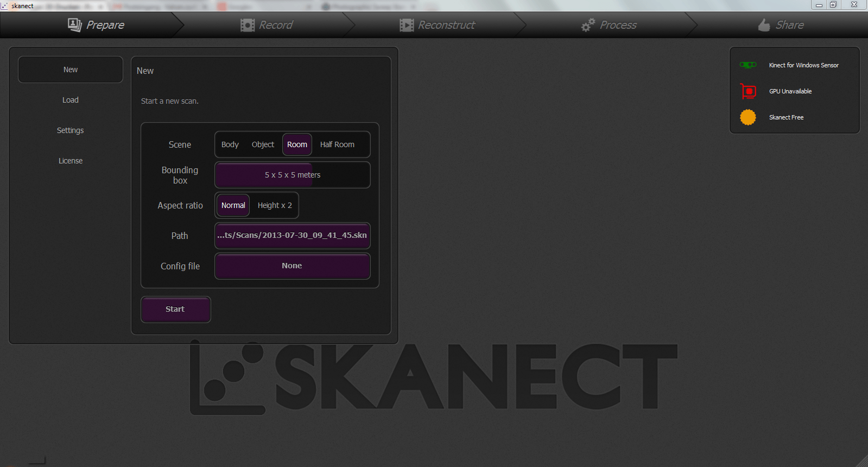Select Load in the left sidebar
This screenshot has height=467, width=868.
point(71,100)
